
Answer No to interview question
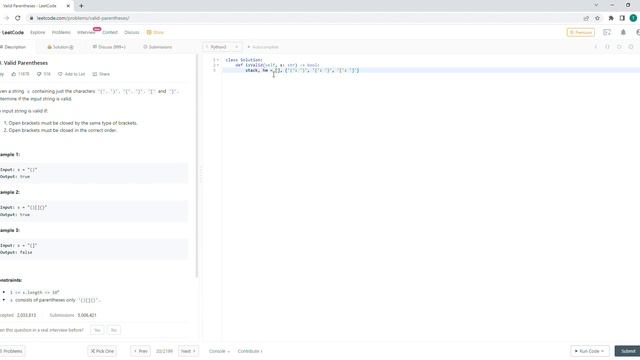114,330
